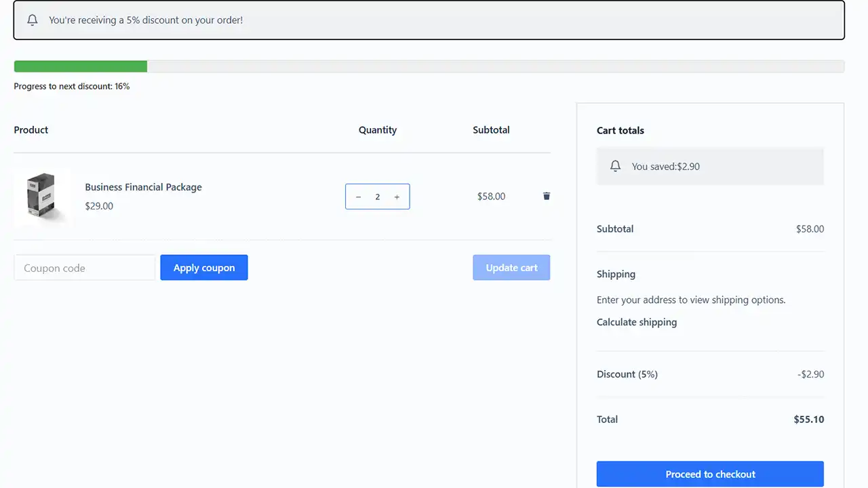The height and width of the screenshot is (488, 868).
Task: Decrease quantity with the minus button
Action: (359, 197)
